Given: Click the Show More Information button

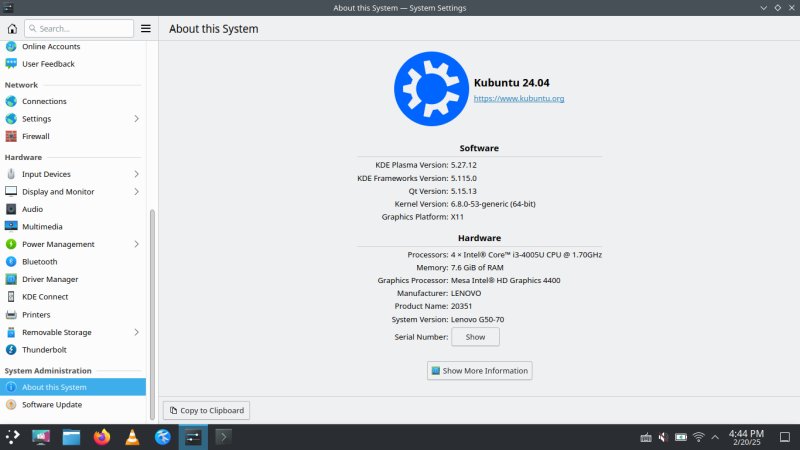Looking at the screenshot, I should [x=480, y=370].
